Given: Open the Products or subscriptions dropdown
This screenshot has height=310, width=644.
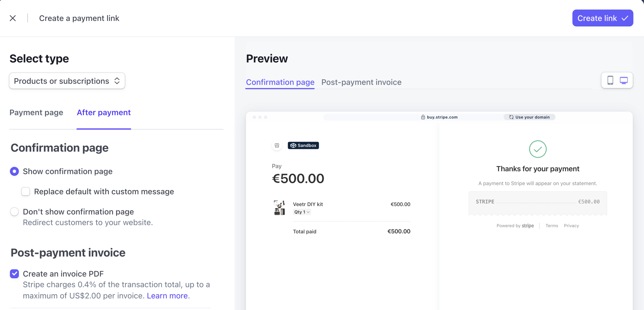Looking at the screenshot, I should click(67, 81).
